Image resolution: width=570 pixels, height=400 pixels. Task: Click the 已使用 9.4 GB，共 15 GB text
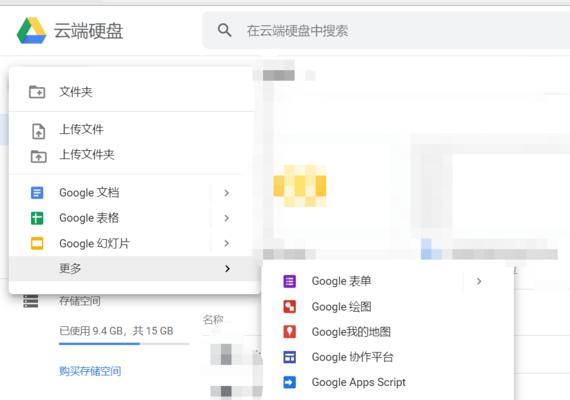(116, 331)
